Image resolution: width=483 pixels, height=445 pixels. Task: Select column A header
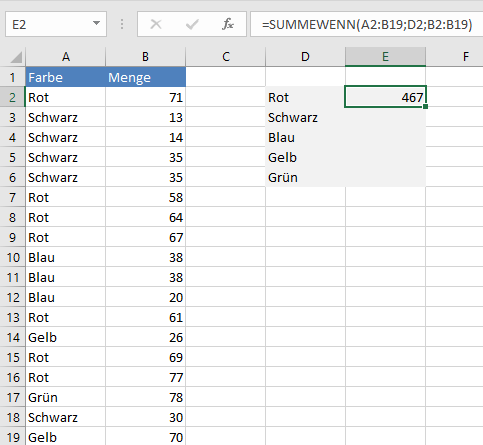pyautogui.click(x=66, y=57)
